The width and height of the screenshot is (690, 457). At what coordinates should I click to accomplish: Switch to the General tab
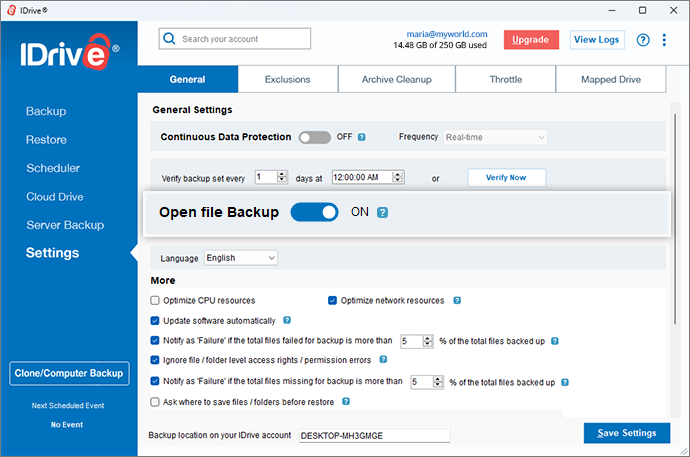click(x=188, y=80)
